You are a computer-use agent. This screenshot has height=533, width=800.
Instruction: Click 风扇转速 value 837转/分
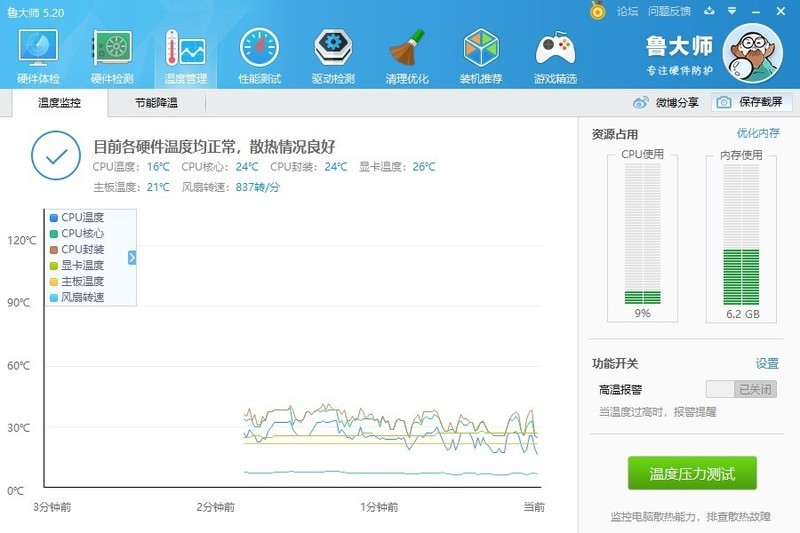(x=258, y=187)
